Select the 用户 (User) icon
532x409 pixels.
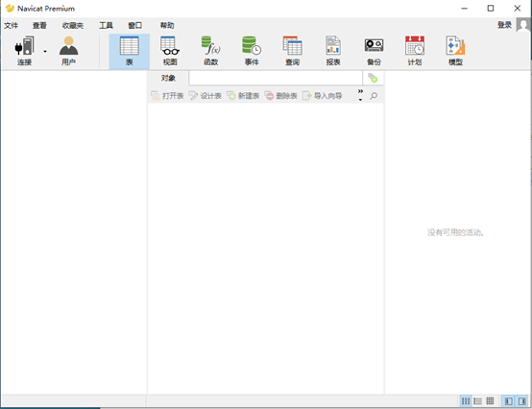click(x=68, y=51)
